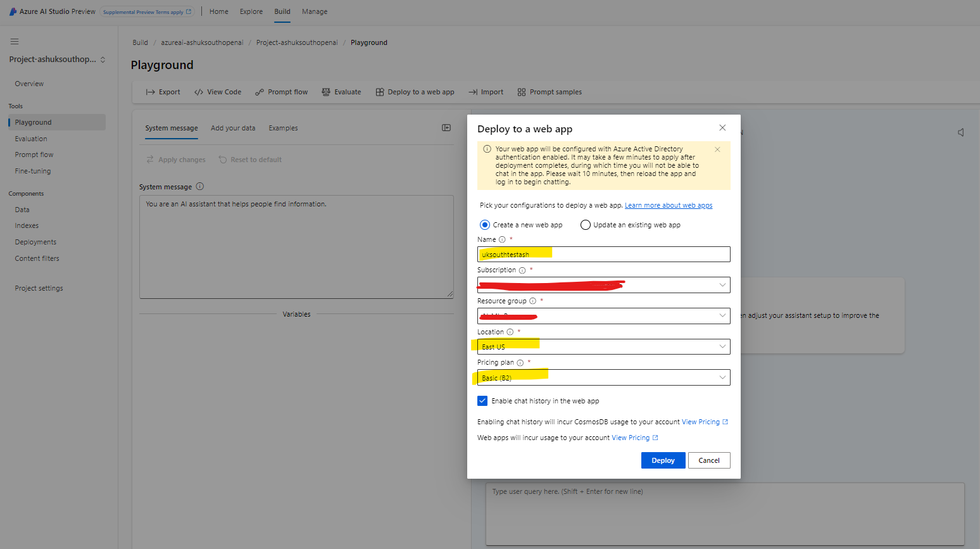Switch to the System message tab
The height and width of the screenshot is (549, 980).
172,128
